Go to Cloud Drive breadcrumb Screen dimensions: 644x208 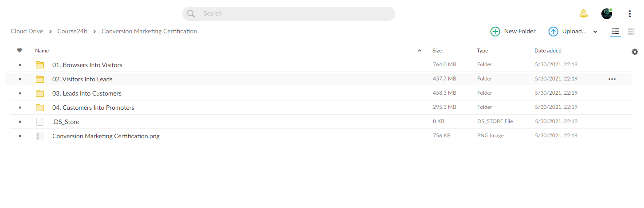tap(27, 31)
